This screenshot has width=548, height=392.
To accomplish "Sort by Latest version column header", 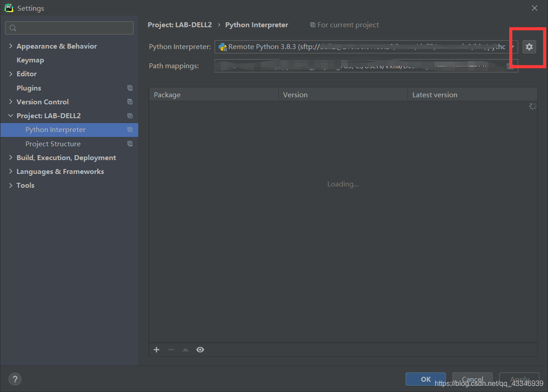I will coord(472,95).
